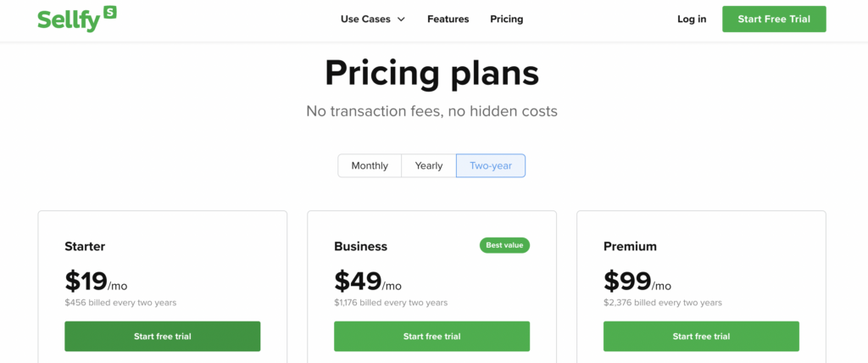Start free trial for Premium plan
The image size is (868, 363).
[x=701, y=337]
